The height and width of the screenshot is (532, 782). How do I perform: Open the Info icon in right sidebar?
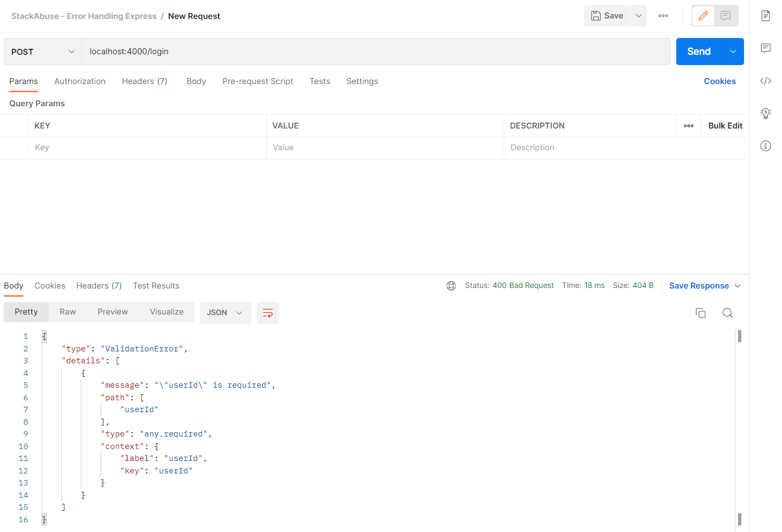click(766, 146)
